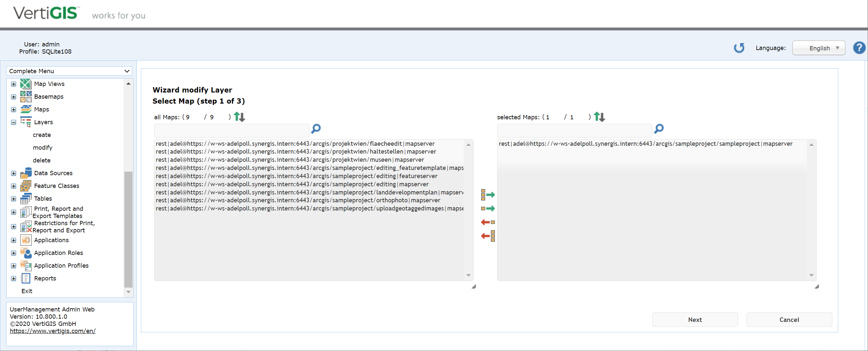Viewport: 868px width, 351px height.
Task: Open the Complete Menu dropdown
Action: click(x=69, y=71)
